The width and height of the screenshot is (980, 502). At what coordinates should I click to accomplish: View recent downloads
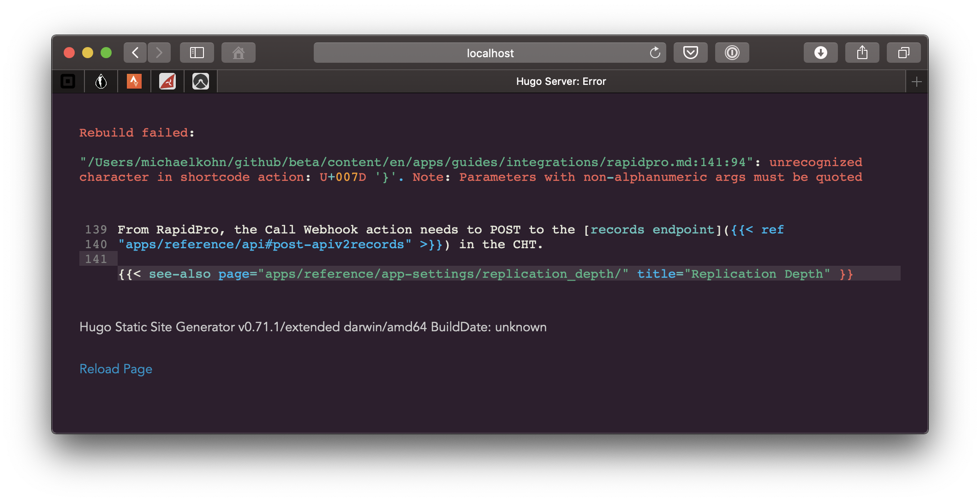820,52
